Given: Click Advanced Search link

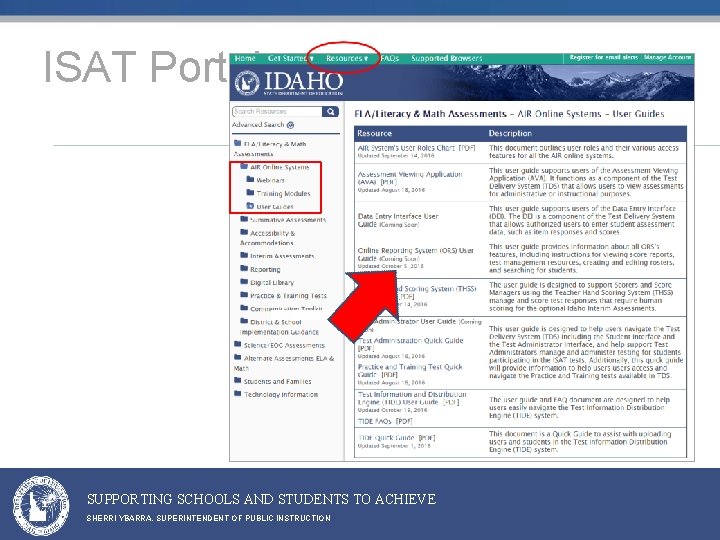Looking at the screenshot, I should click(258, 125).
